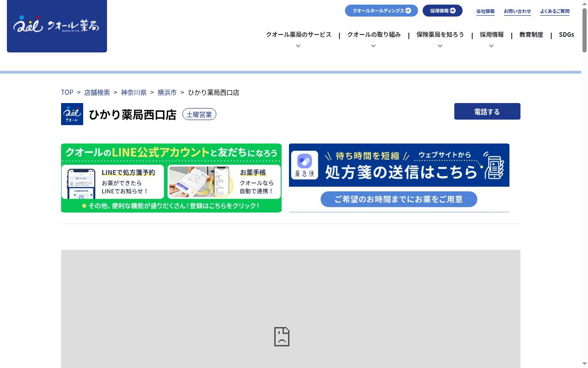Go to 店舗検索 in the breadcrumb
The image size is (588, 368).
(x=97, y=92)
